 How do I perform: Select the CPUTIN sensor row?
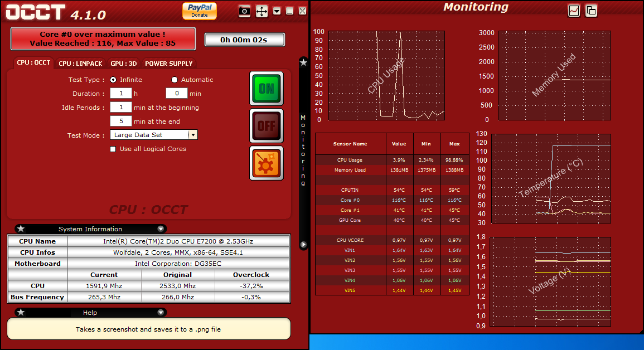(392, 190)
